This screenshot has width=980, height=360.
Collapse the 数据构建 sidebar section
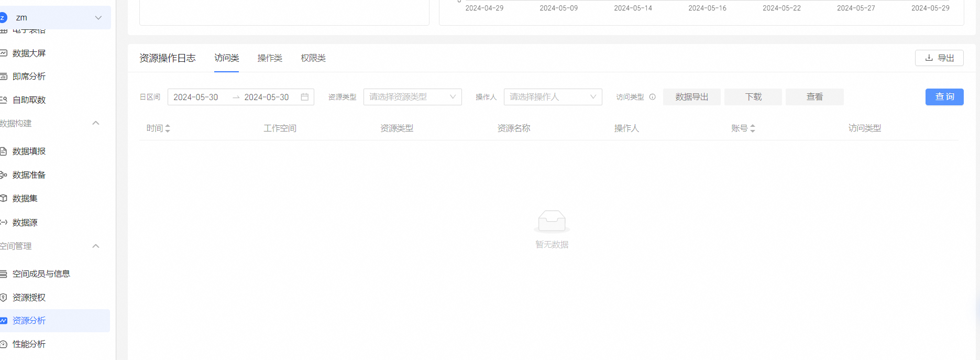click(x=96, y=123)
